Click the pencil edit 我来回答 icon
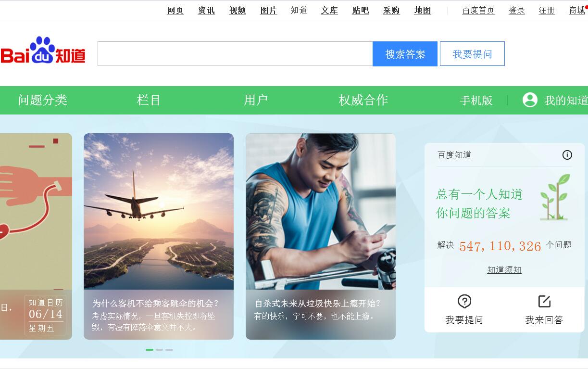 [x=544, y=302]
